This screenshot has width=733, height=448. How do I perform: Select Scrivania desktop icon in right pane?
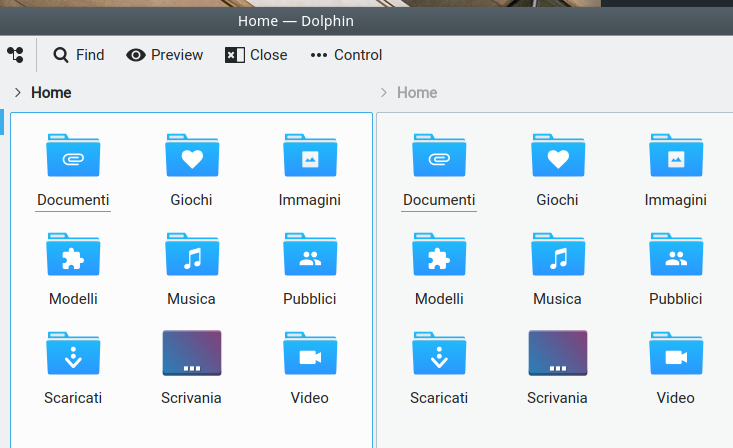[x=558, y=353]
